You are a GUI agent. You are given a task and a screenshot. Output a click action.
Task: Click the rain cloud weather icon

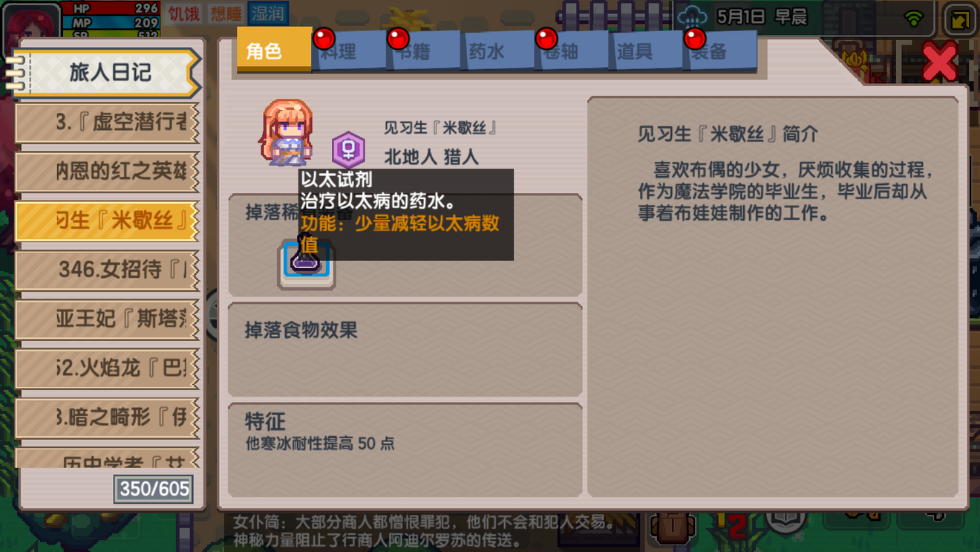(692, 16)
